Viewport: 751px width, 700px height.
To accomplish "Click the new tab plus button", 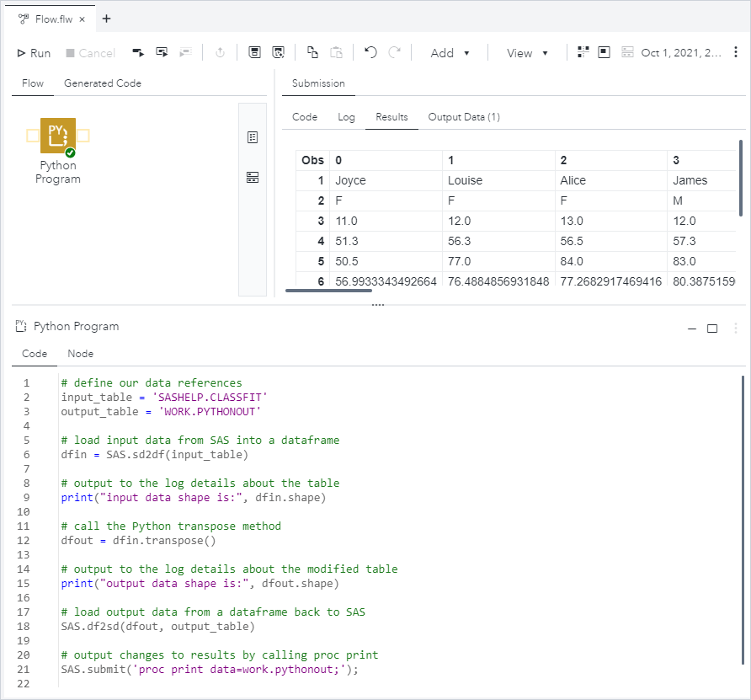I will pyautogui.click(x=106, y=19).
